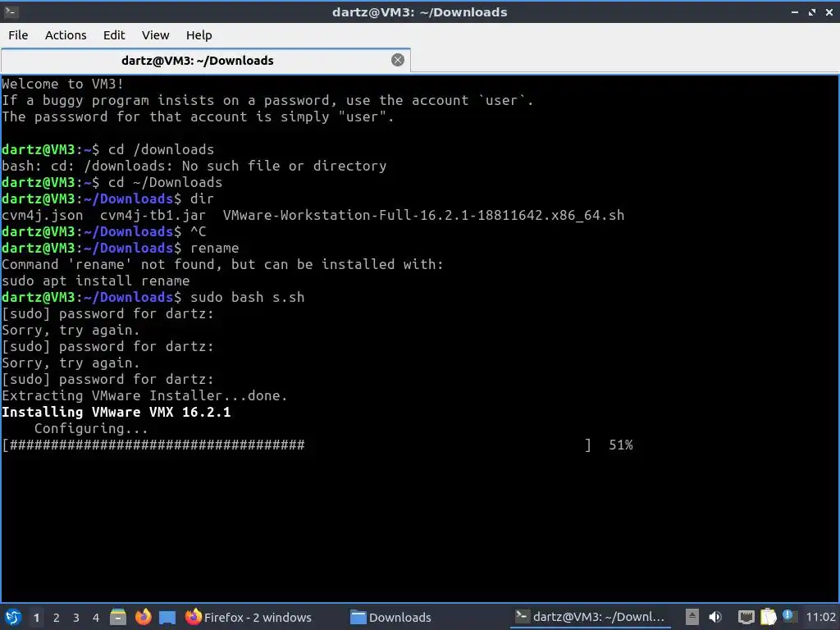Click the installer progress bar at 51%
Screen dimensions: 840x630
click(297, 445)
